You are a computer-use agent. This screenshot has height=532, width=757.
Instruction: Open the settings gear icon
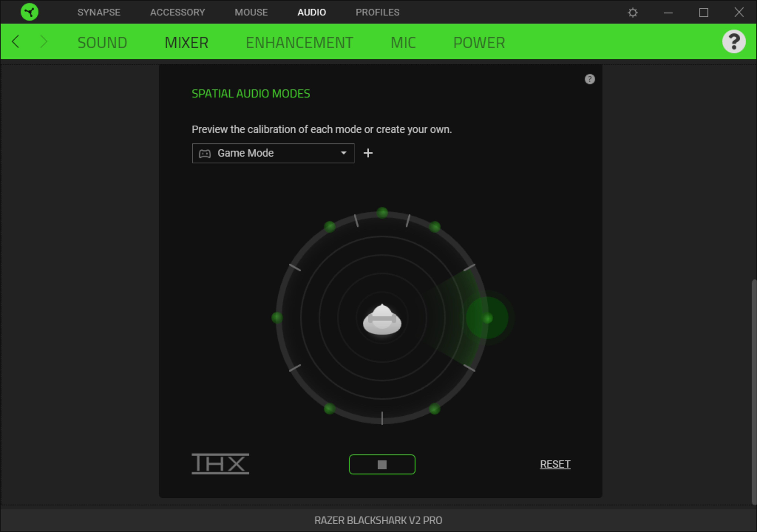[x=632, y=13]
